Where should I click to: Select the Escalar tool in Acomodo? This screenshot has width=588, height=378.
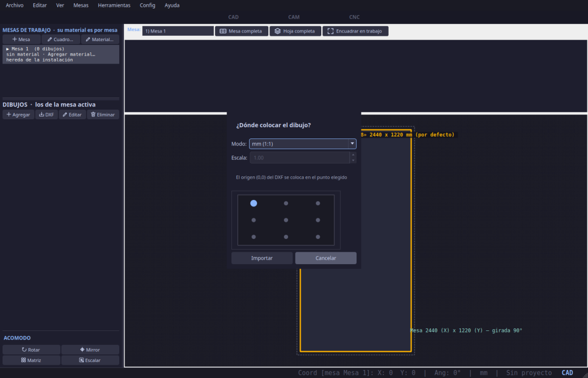pyautogui.click(x=90, y=360)
